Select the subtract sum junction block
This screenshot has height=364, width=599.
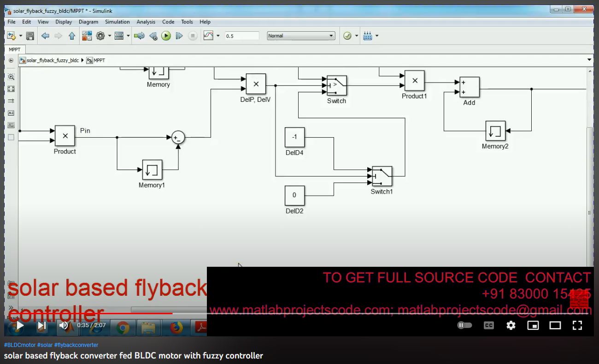[x=178, y=137]
